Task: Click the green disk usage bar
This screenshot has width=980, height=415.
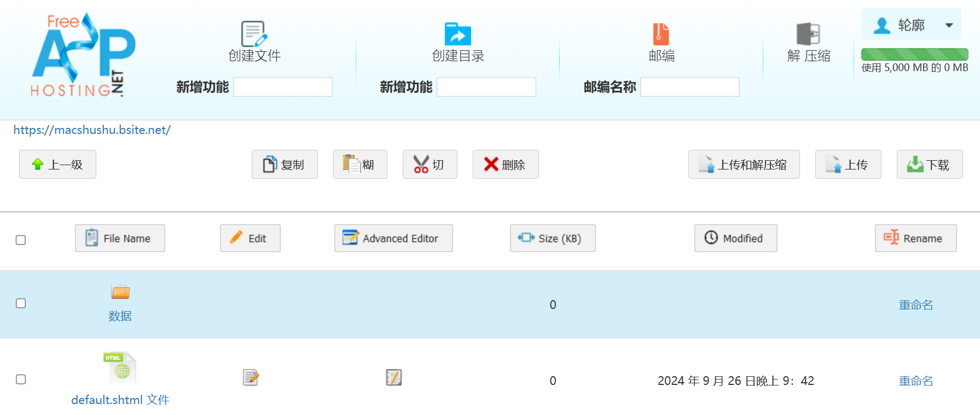Action: (914, 54)
